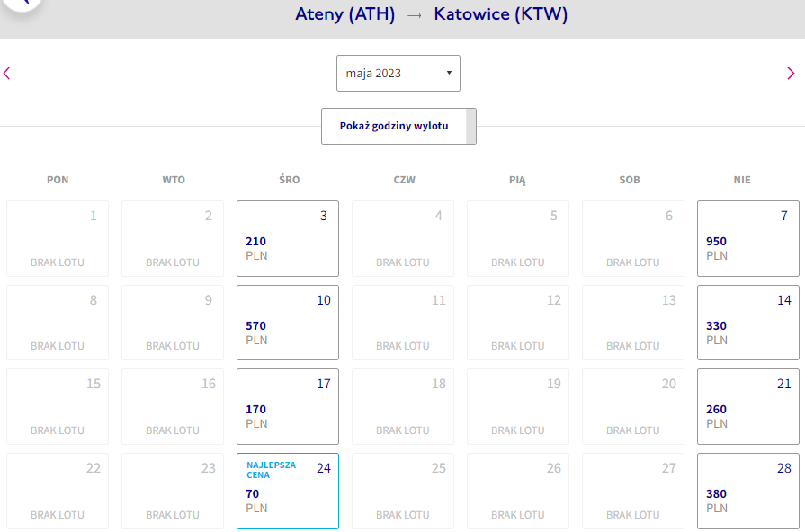Screen dimensions: 805x532
Task: Click the Katowice (KTW) destination label
Action: [x=501, y=14]
